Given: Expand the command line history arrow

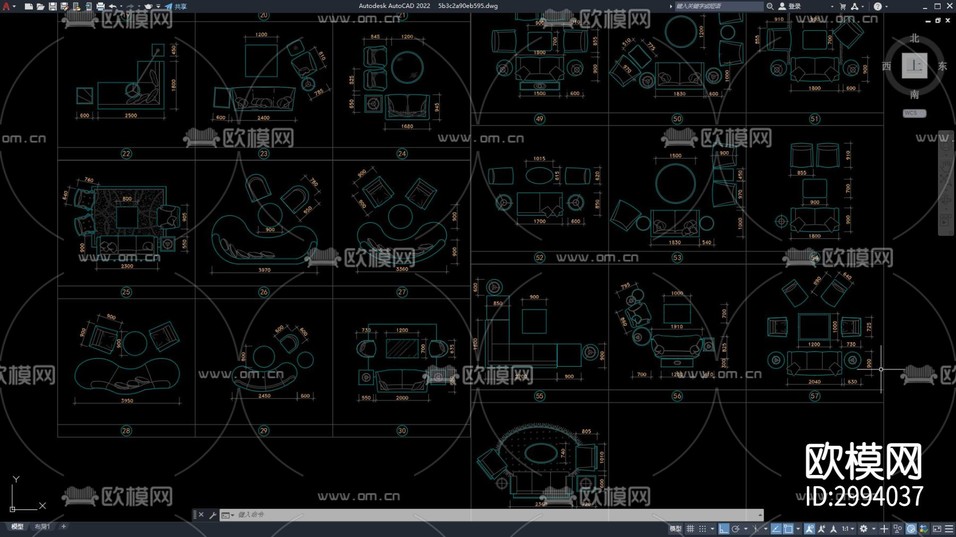Looking at the screenshot, I should coord(760,515).
